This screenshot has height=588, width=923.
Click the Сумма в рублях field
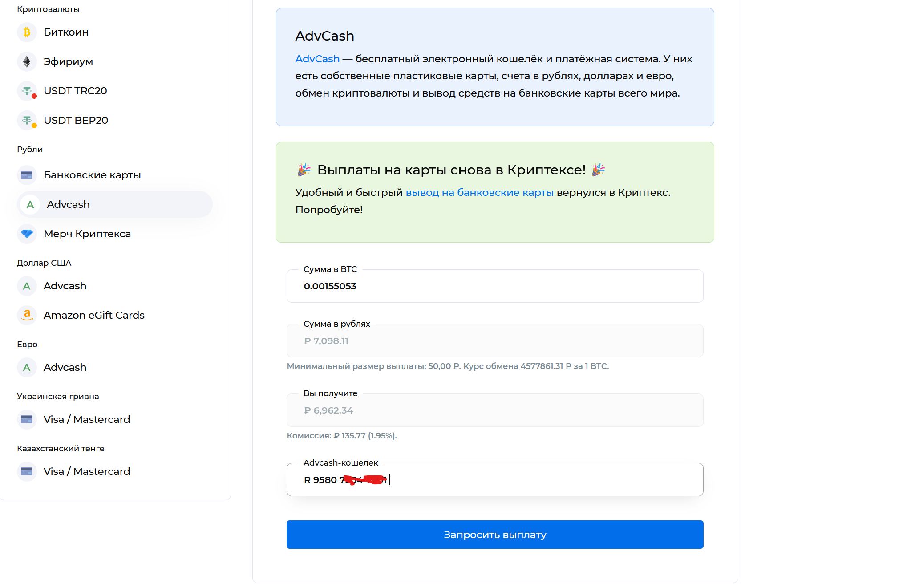(495, 341)
